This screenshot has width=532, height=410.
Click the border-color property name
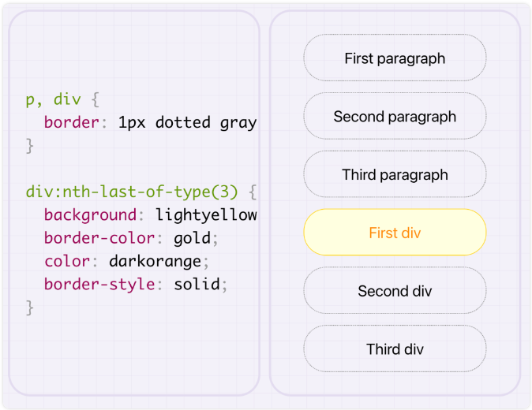click(x=99, y=238)
